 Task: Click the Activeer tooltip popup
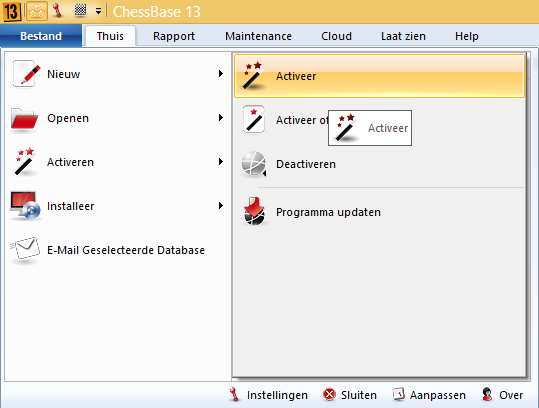coord(370,128)
